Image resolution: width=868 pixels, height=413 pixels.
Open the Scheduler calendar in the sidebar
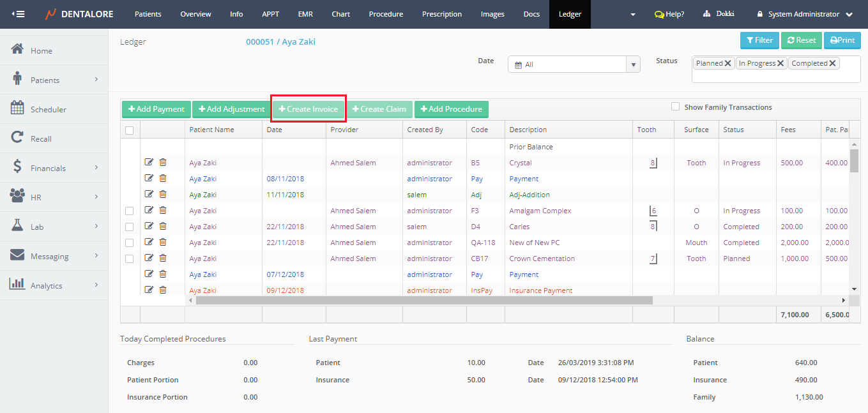coord(48,109)
